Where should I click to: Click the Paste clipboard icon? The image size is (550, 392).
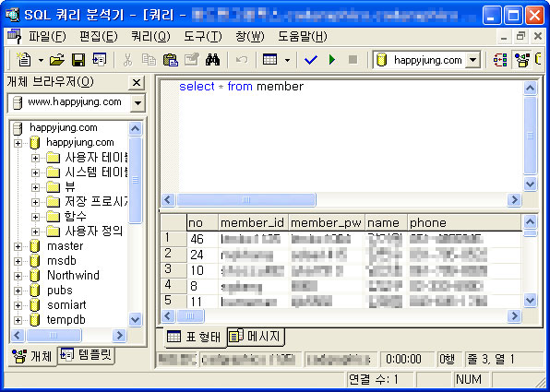click(171, 60)
